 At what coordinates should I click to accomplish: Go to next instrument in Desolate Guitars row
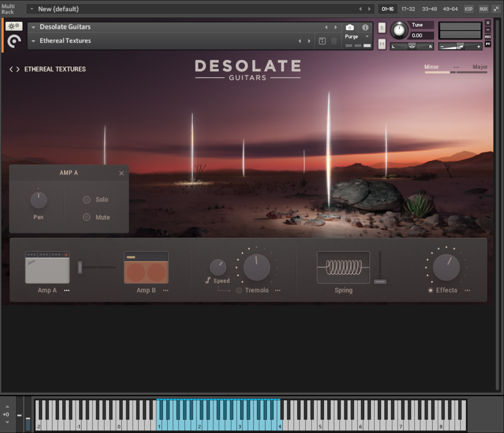(336, 27)
